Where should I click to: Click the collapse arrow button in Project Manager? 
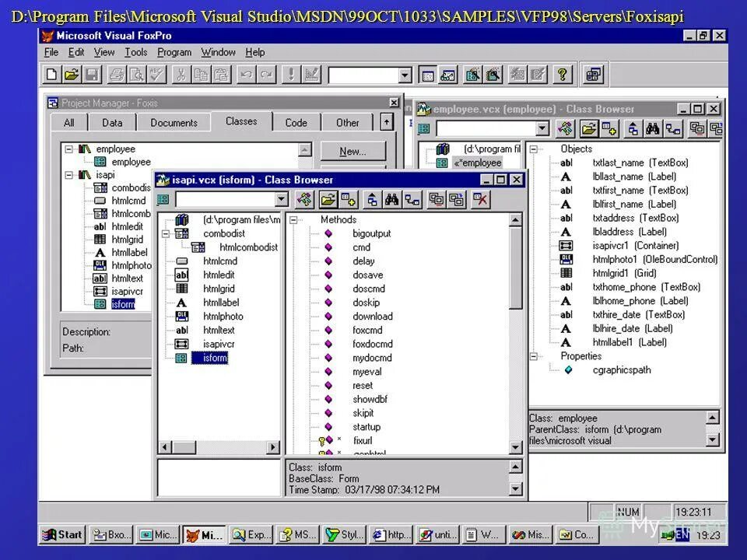pos(387,122)
